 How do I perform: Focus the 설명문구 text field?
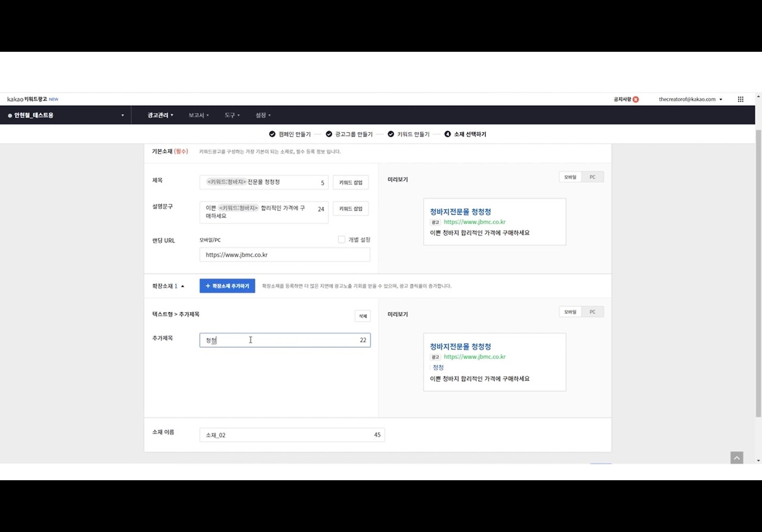point(264,212)
